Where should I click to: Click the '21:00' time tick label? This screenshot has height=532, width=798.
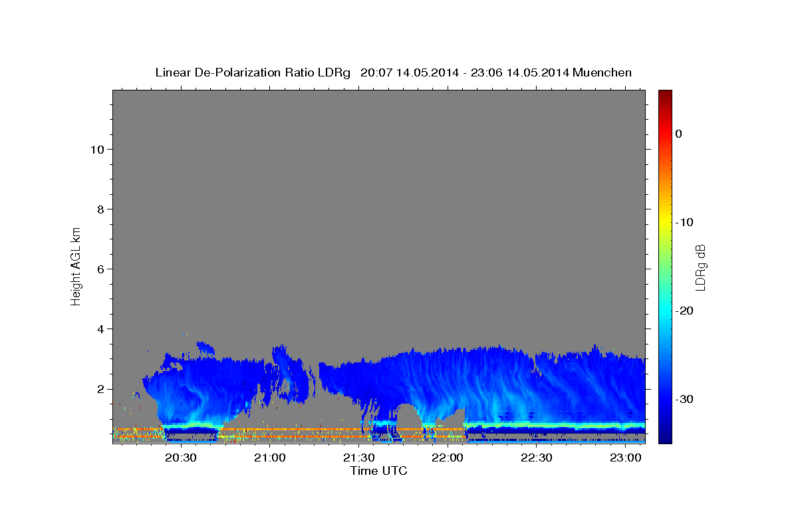[x=270, y=458]
